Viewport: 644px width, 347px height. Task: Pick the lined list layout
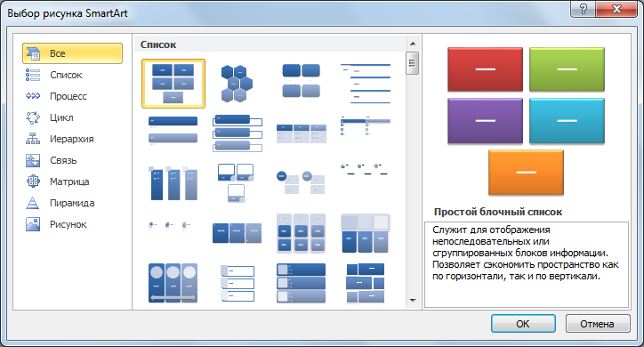[365, 84]
